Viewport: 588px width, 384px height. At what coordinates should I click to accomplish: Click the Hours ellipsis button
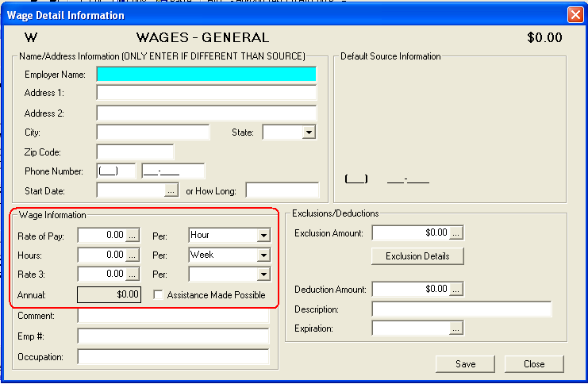tap(133, 255)
